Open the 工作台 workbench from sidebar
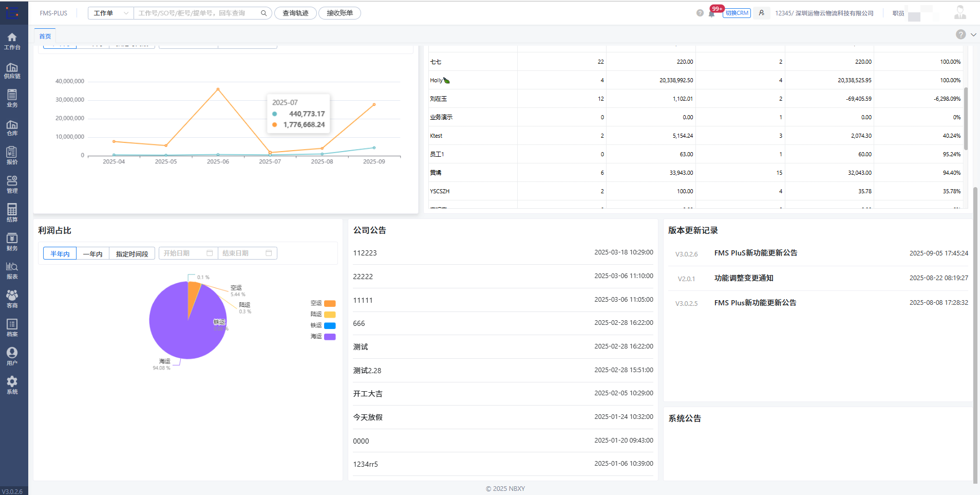 (x=13, y=40)
